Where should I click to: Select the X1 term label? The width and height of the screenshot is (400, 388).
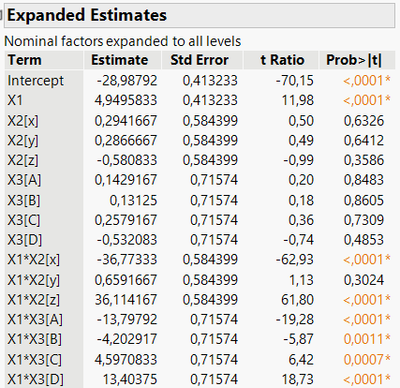pos(15,100)
